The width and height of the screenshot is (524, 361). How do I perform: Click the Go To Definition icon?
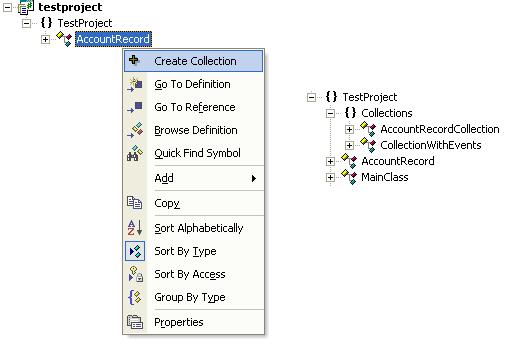pyautogui.click(x=135, y=85)
